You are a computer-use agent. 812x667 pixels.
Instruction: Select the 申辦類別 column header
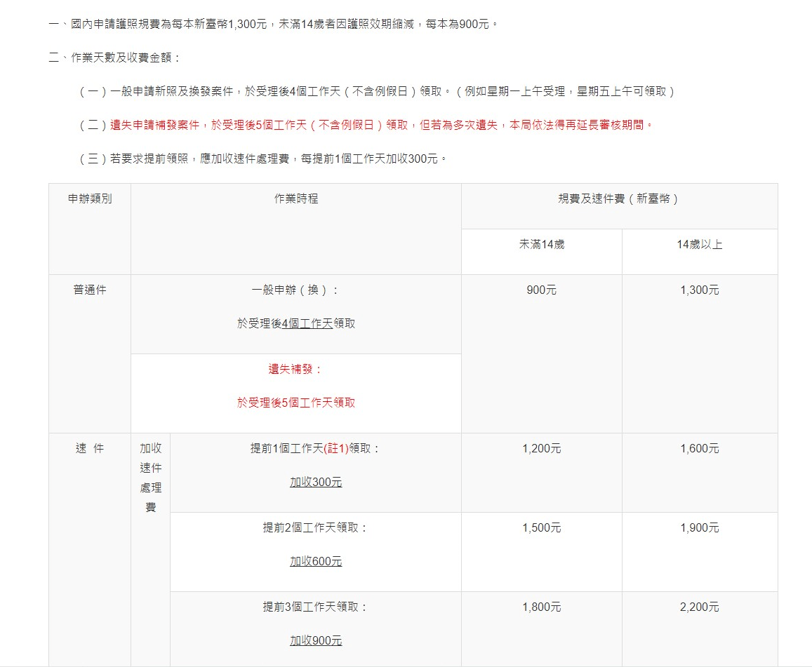coord(89,199)
